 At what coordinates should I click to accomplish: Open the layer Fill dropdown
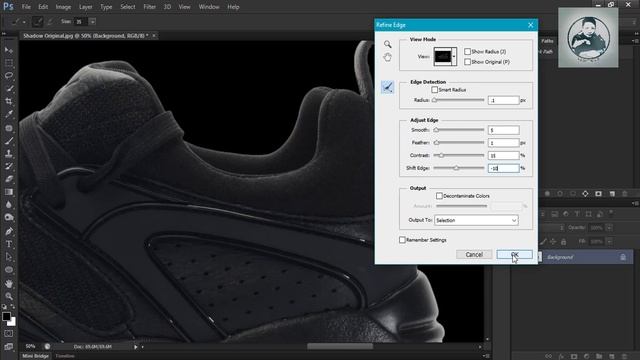point(609,242)
